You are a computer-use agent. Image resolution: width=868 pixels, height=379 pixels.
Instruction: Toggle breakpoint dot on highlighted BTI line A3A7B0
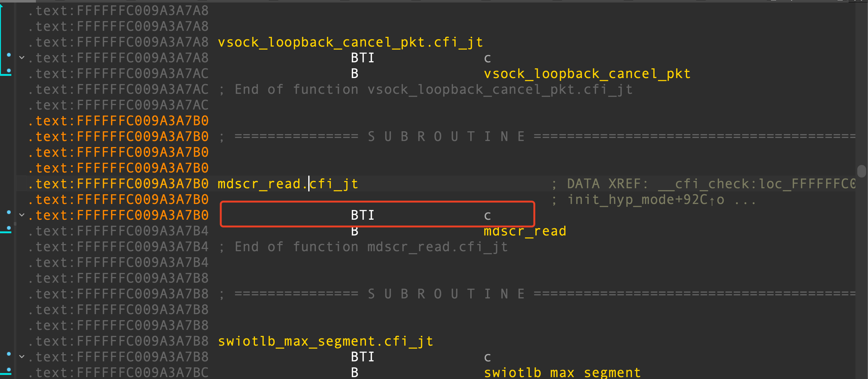[x=9, y=212]
